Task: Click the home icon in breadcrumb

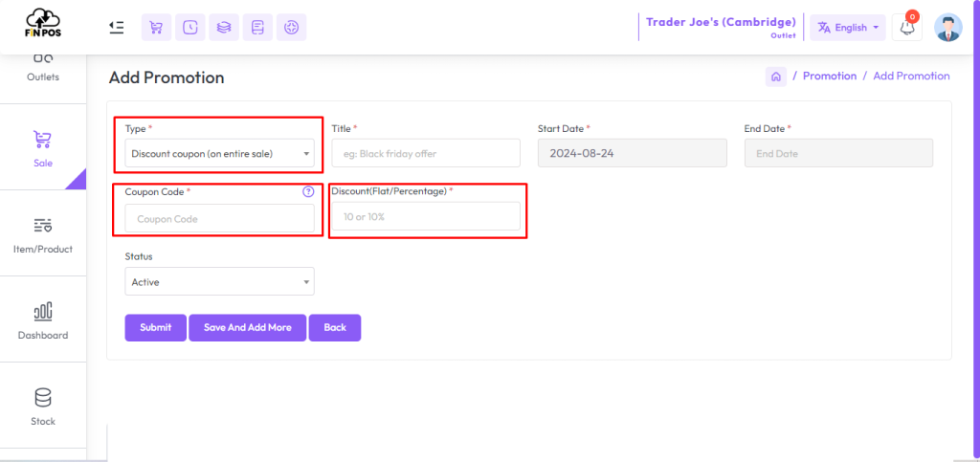Action: point(775,77)
